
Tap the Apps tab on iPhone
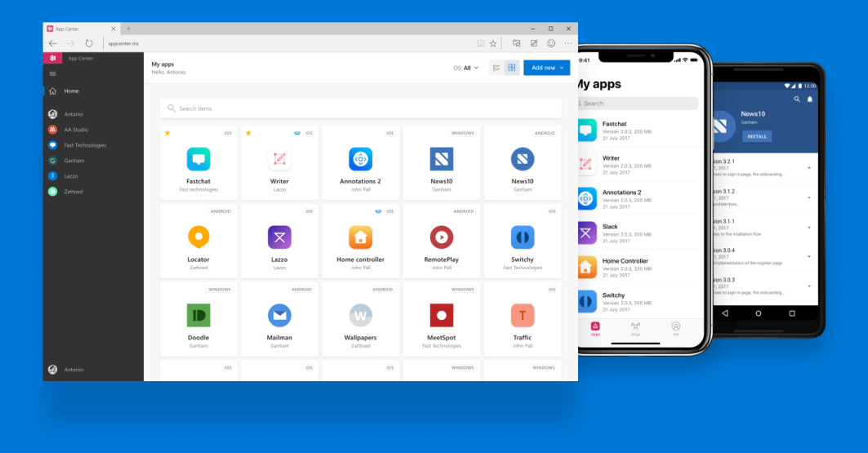(595, 329)
